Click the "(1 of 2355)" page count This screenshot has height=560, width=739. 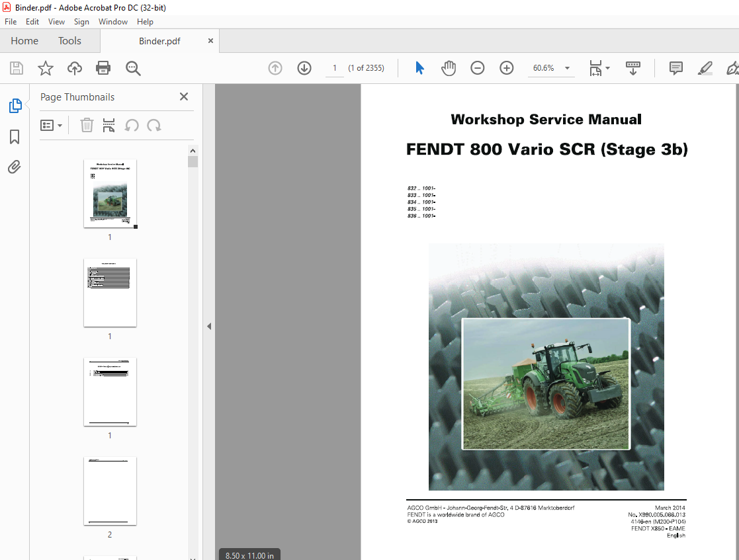[367, 68]
